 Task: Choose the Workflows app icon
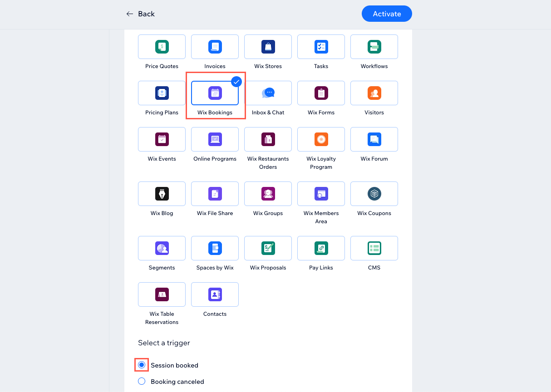tap(374, 46)
